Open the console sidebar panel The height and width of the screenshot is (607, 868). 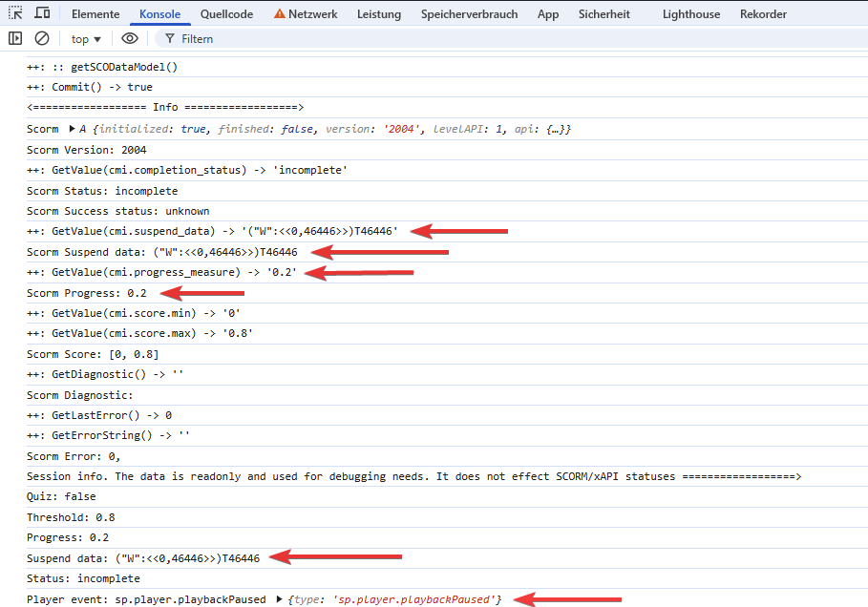[15, 38]
